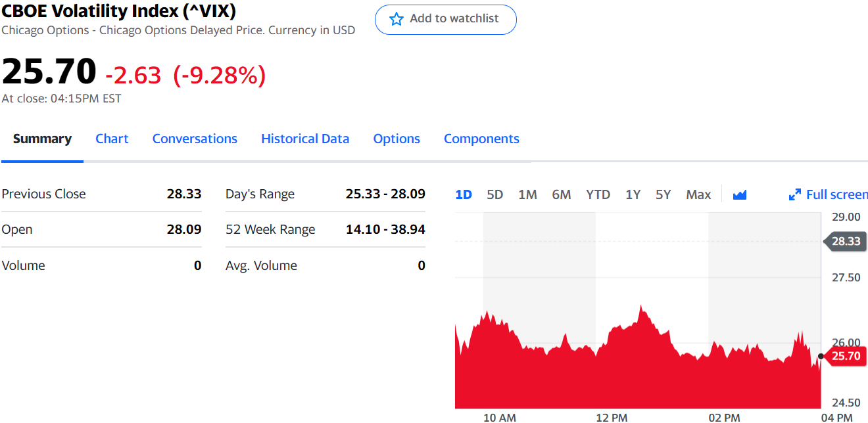
Task: Set chart range to 6M
Action: click(561, 194)
